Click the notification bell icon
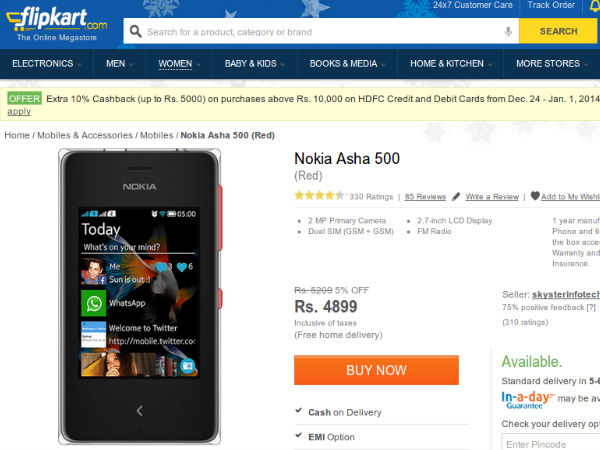 (594, 6)
